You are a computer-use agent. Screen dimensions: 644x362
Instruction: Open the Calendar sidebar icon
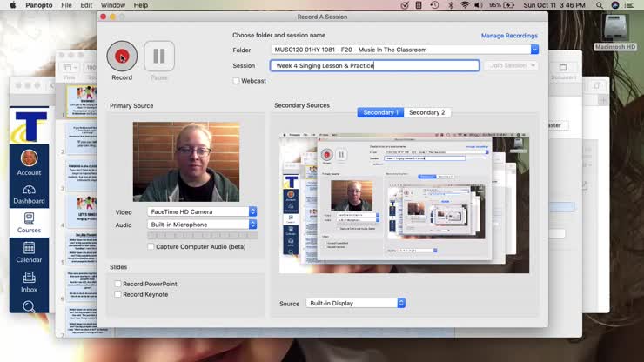29,252
